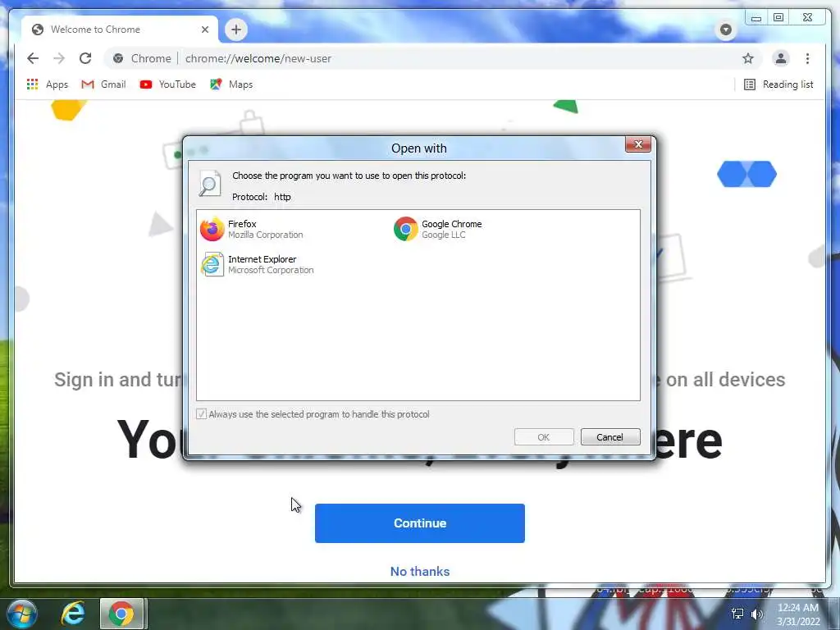Click the No thanks link

(x=419, y=572)
